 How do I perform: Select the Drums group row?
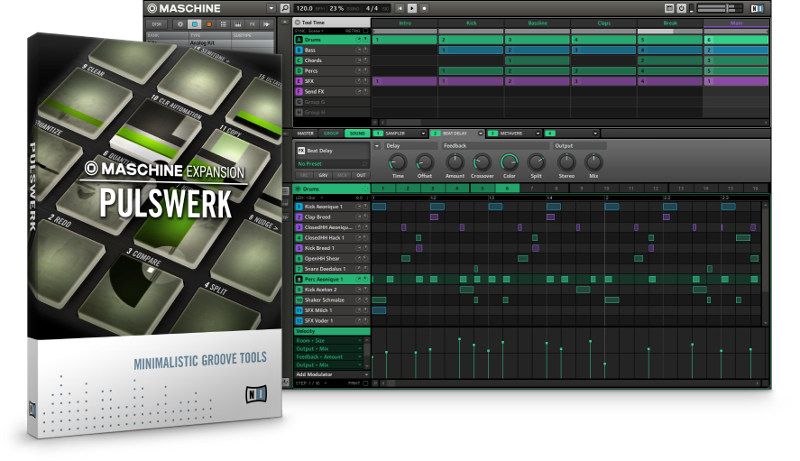tap(332, 39)
